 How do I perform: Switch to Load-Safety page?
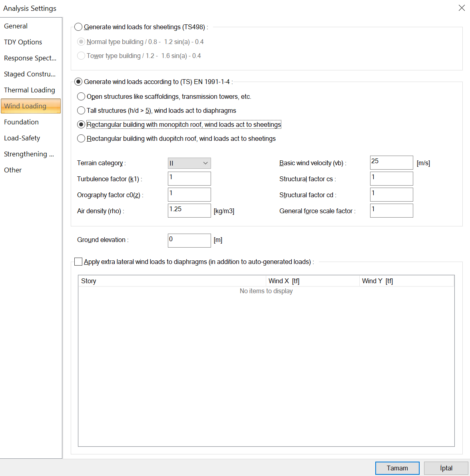[x=31, y=138]
